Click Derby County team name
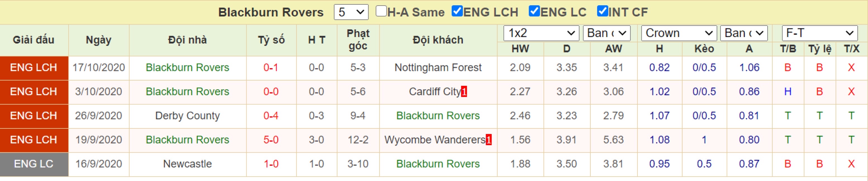Screen dimensions: 868x181 tap(187, 116)
